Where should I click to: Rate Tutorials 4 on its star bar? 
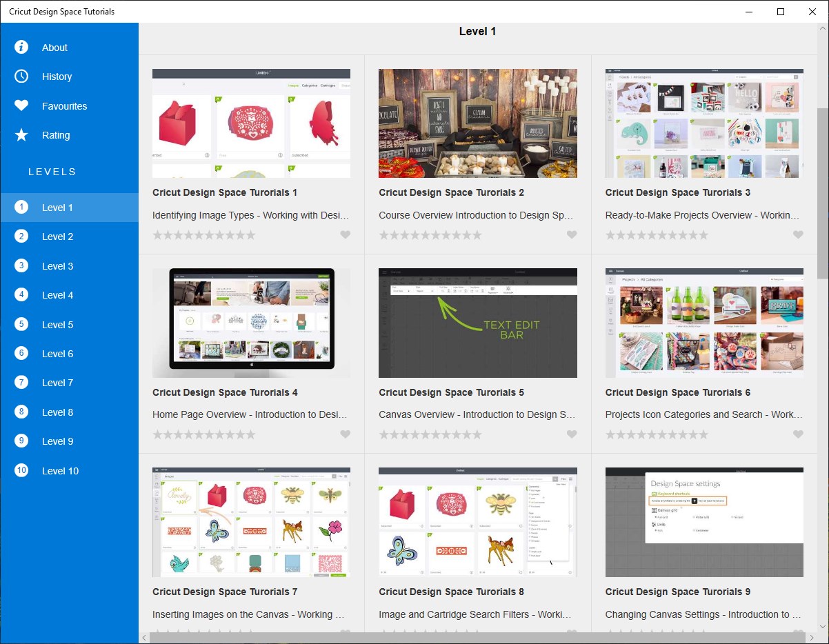click(203, 434)
